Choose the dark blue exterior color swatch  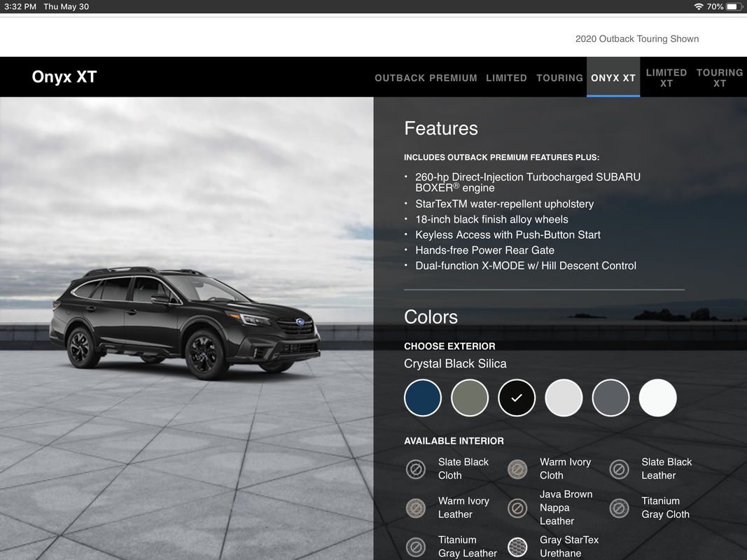tap(423, 398)
